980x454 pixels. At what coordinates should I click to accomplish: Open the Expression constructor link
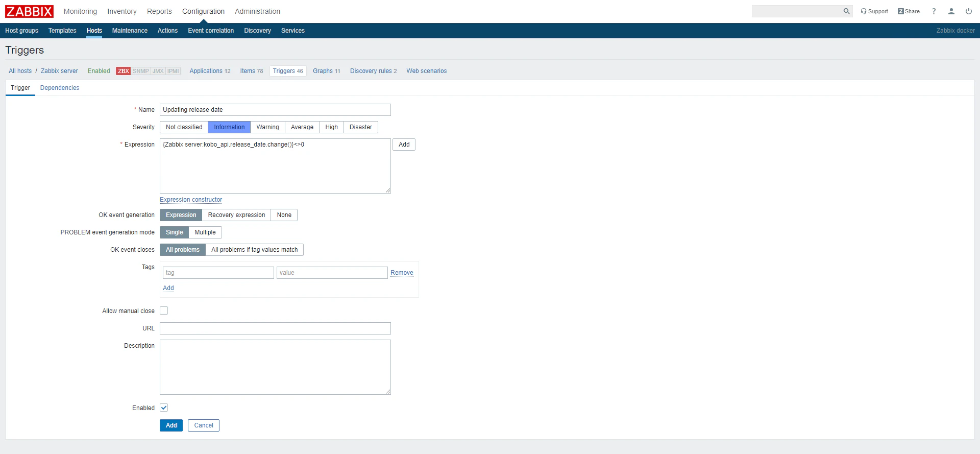tap(191, 200)
